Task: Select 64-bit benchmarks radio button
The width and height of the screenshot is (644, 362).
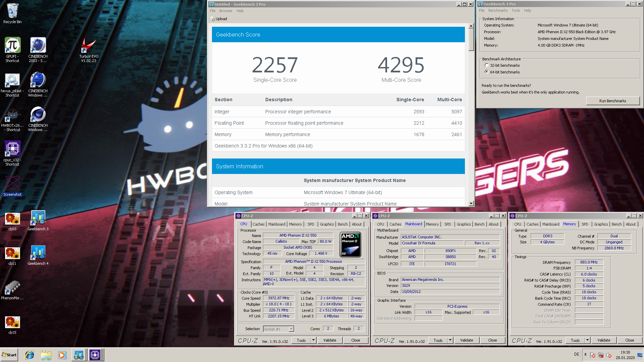Action: click(486, 72)
